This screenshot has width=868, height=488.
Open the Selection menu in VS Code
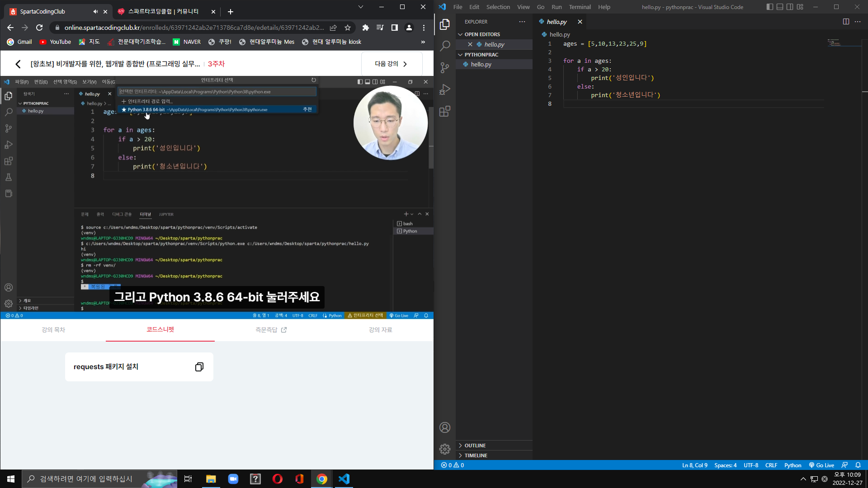tap(498, 7)
